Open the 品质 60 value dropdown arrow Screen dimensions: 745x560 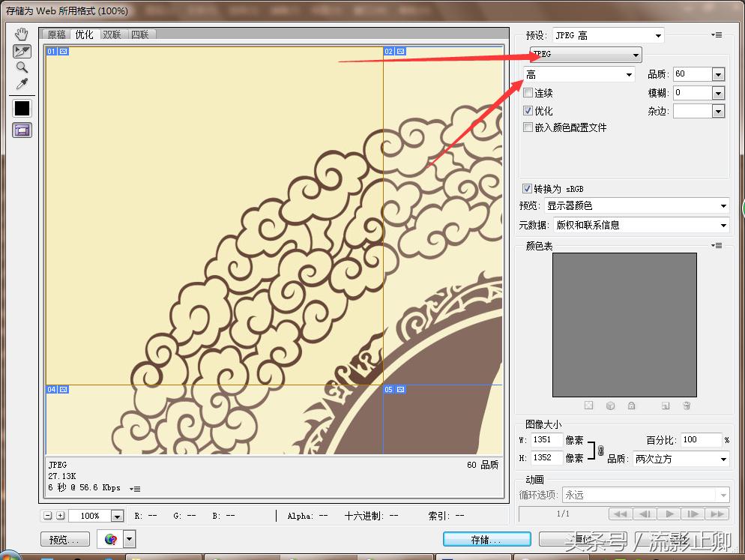click(x=718, y=74)
